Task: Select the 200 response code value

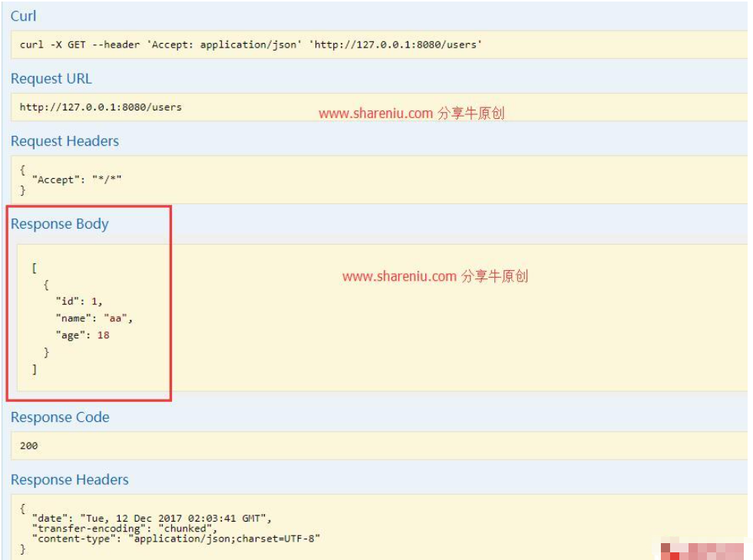Action: (x=29, y=445)
